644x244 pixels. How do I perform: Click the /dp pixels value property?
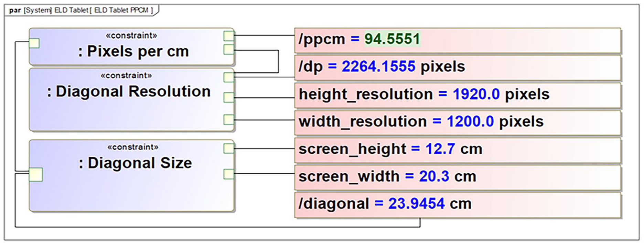pos(458,68)
